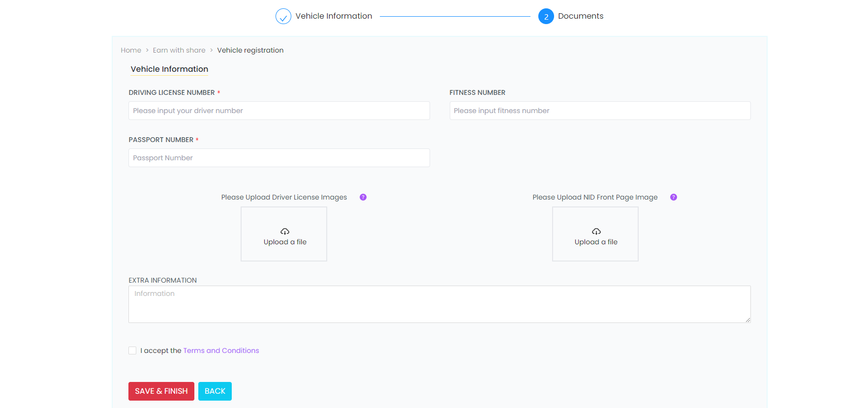Viewport: 868px width, 408px height.
Task: Open the Terms and Conditions link
Action: click(x=221, y=350)
